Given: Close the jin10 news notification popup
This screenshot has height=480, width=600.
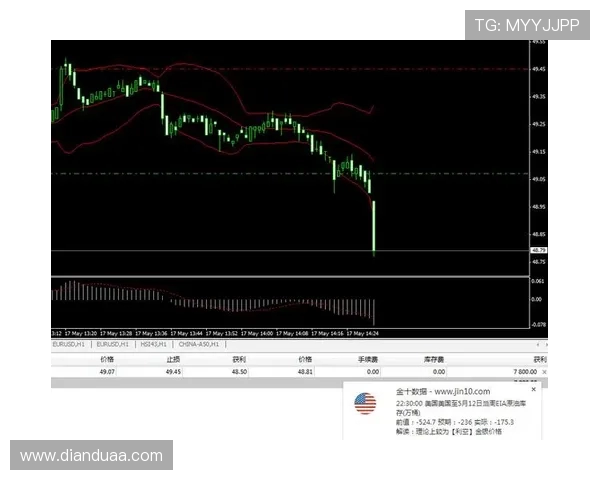Looking at the screenshot, I should click(533, 389).
